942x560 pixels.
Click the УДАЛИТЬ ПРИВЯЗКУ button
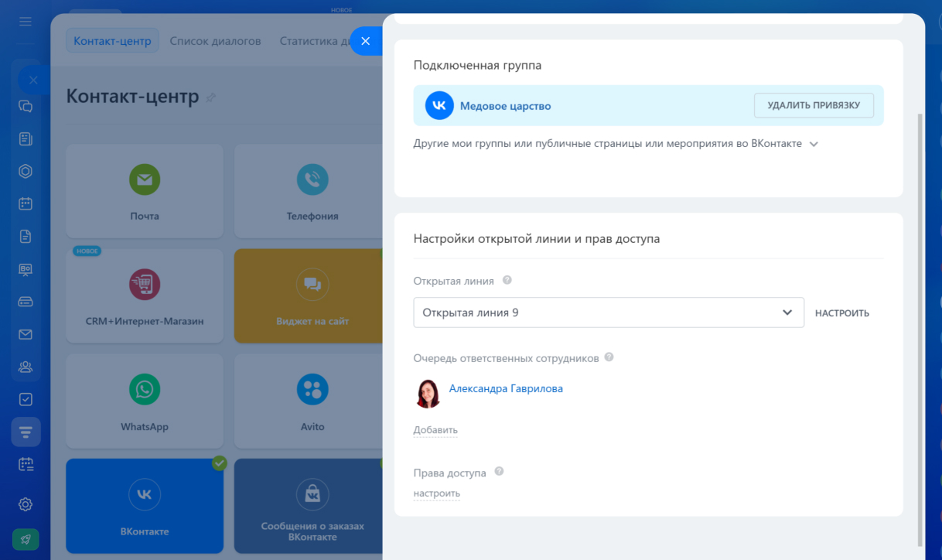(x=814, y=105)
